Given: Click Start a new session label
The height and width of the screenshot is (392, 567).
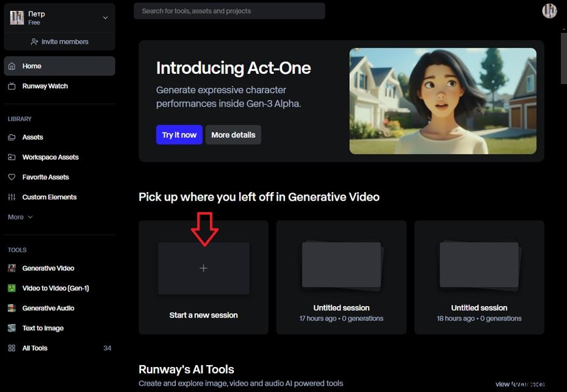Looking at the screenshot, I should [204, 315].
